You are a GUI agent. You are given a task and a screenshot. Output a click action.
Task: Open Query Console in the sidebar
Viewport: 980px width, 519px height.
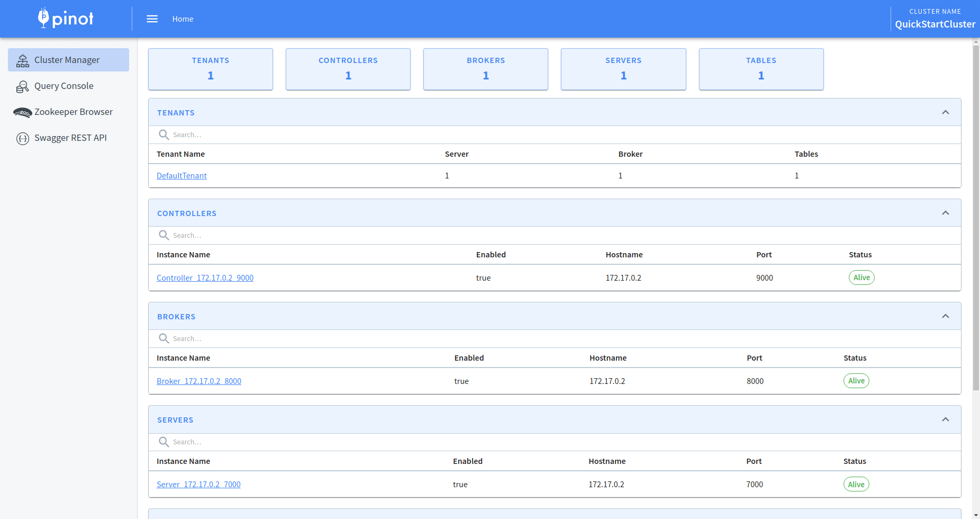[68, 86]
